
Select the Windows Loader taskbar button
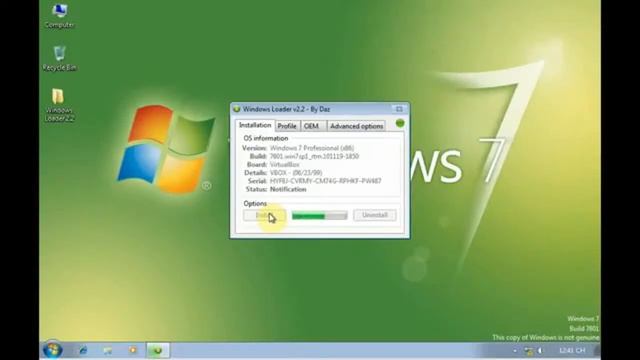[158, 351]
